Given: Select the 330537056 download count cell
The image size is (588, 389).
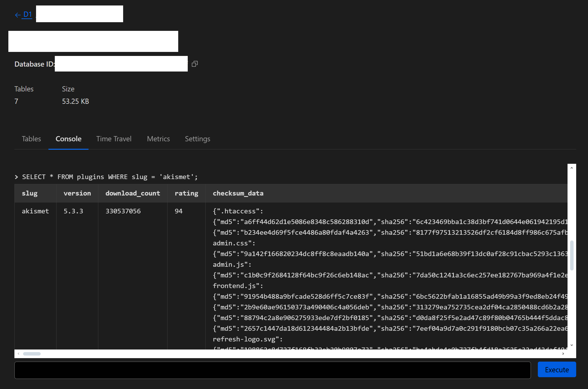Looking at the screenshot, I should pyautogui.click(x=123, y=211).
